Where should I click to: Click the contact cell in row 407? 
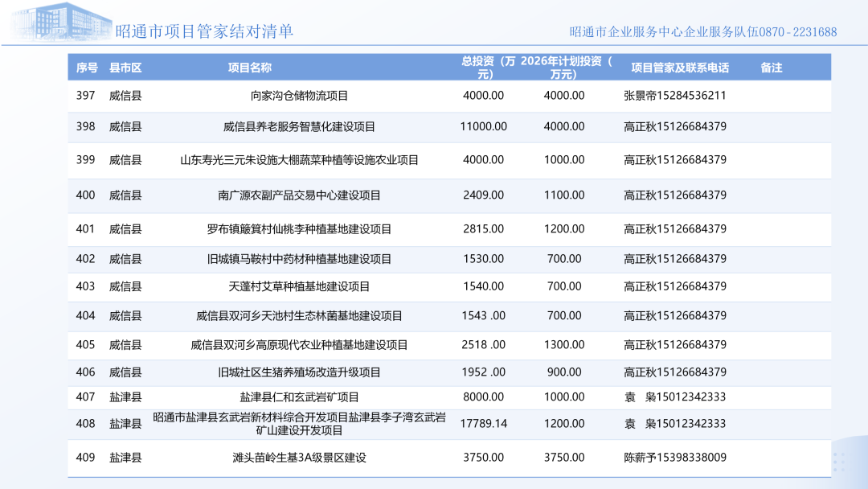[675, 397]
